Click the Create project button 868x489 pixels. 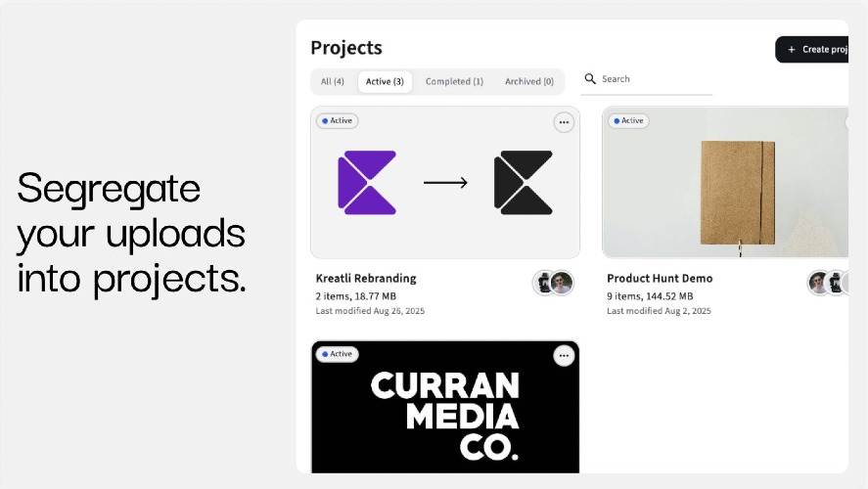click(811, 50)
